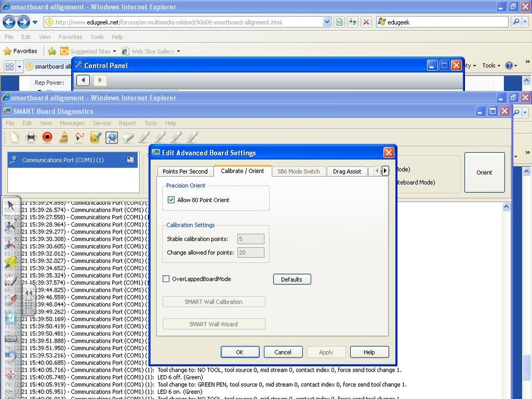
Task: Open the IE Tools command bar dropdown
Action: tap(491, 65)
